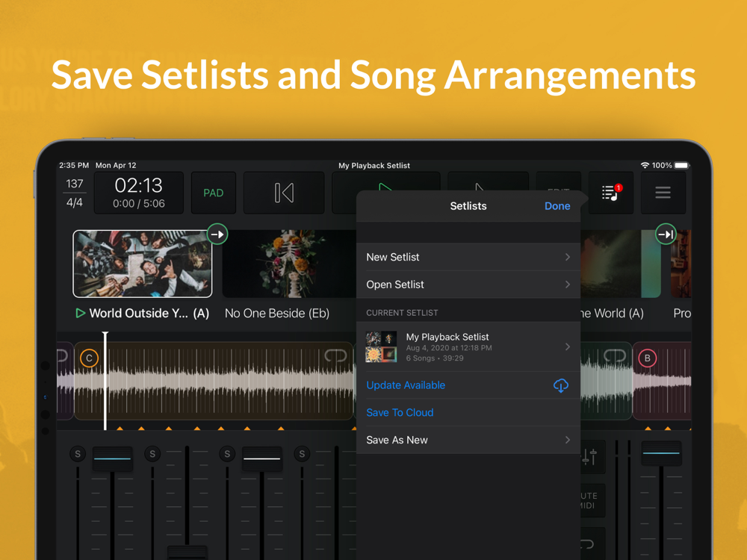
Task: Click Save To Cloud
Action: tap(400, 413)
